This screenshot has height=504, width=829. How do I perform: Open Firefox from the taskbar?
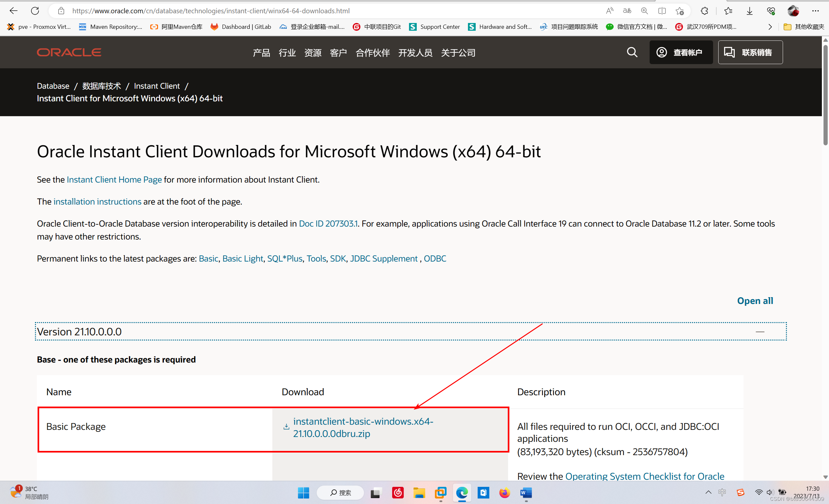pyautogui.click(x=504, y=493)
